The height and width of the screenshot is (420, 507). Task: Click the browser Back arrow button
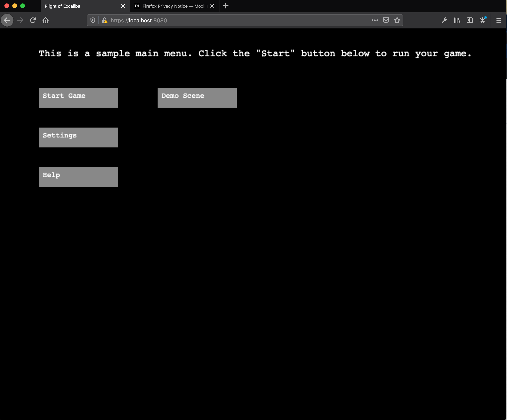pyautogui.click(x=7, y=20)
